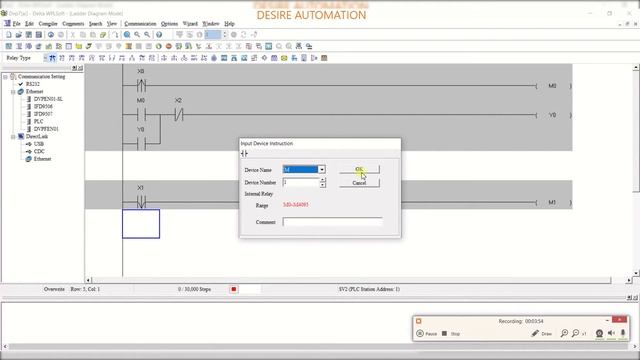Click the ladder editor vertical scrollbar thumb
Viewport: 640px width, 360px height.
point(636,131)
